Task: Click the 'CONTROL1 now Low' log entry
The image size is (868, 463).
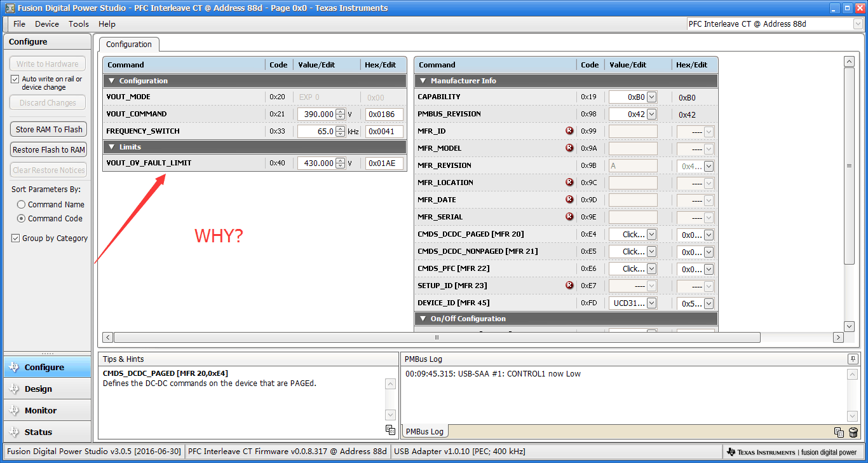Action: pyautogui.click(x=493, y=374)
